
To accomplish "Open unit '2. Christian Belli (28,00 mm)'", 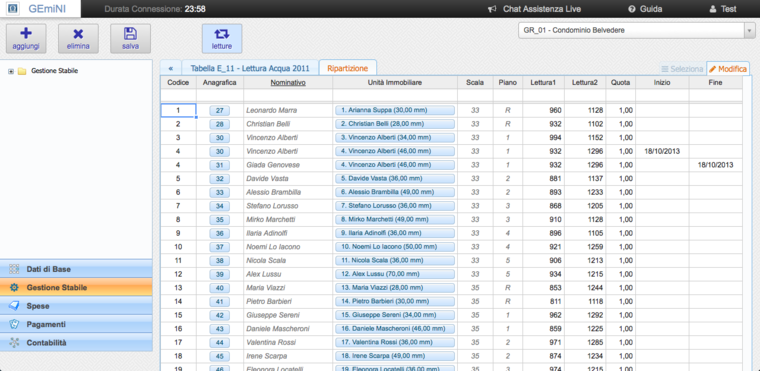I will tap(395, 124).
